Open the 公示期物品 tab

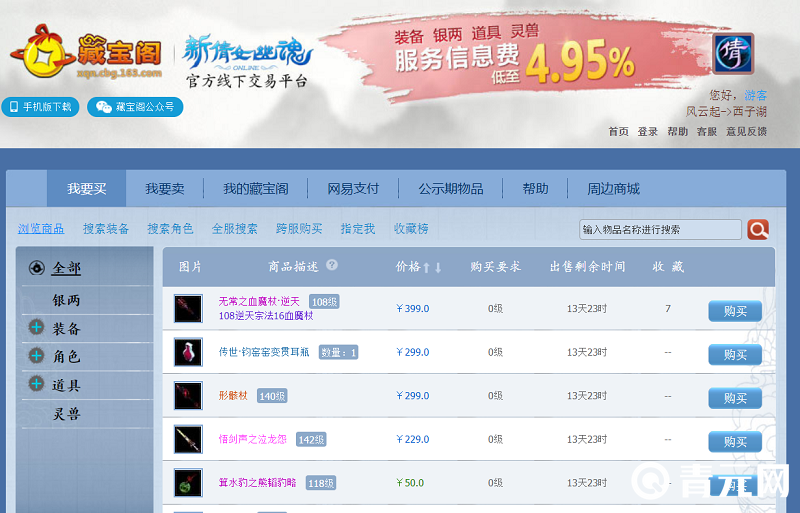pyautogui.click(x=451, y=189)
